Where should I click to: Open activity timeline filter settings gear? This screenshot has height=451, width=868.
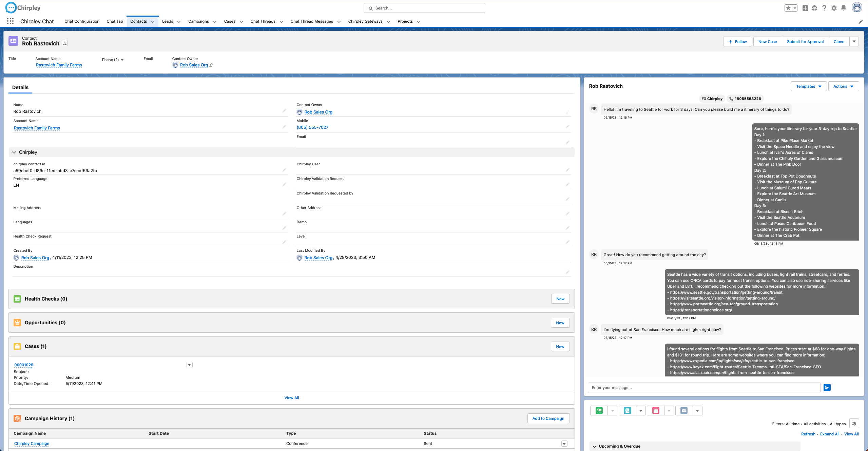[854, 424]
